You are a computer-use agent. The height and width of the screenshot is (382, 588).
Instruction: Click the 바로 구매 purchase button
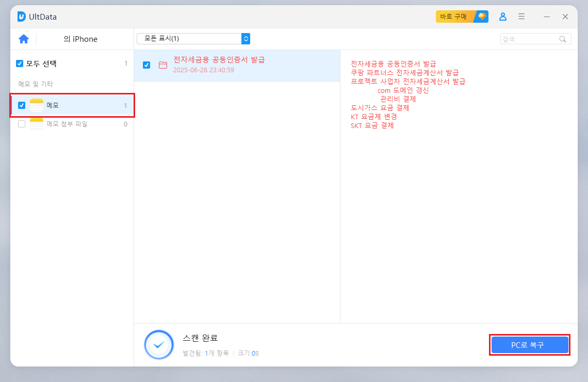click(454, 16)
